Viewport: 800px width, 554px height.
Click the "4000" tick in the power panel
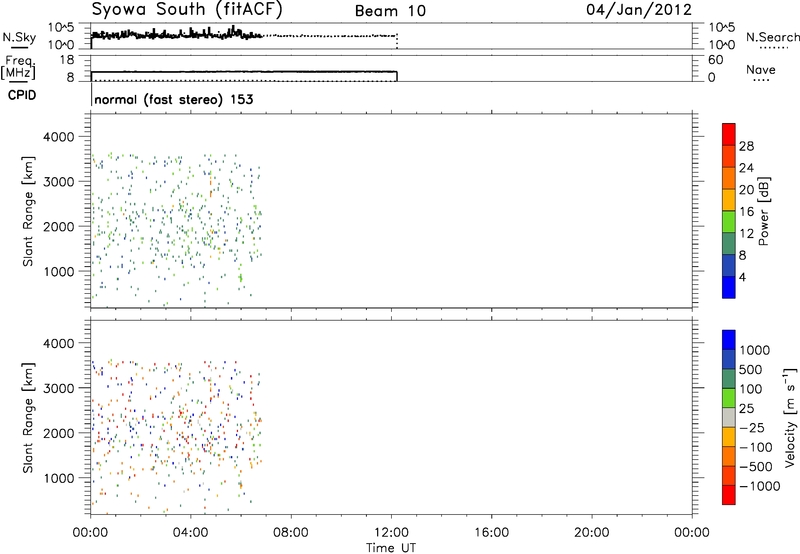tap(59, 137)
